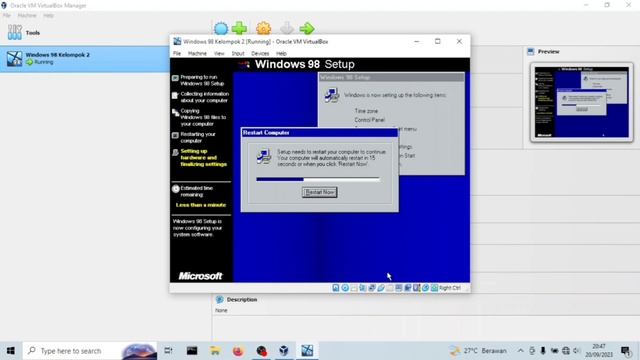This screenshot has width=640, height=360.
Task: Open Machine menu of VirtualBox Manager
Action: pyautogui.click(x=27, y=16)
